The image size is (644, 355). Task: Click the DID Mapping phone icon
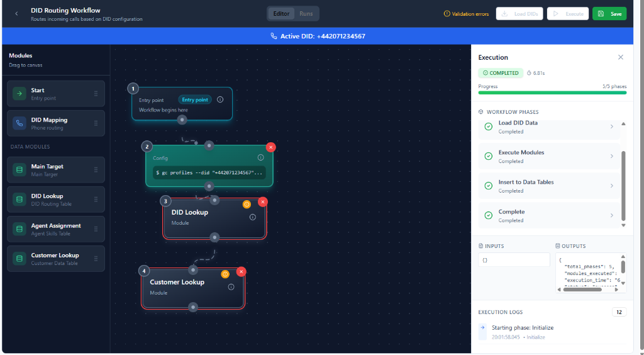coord(19,123)
